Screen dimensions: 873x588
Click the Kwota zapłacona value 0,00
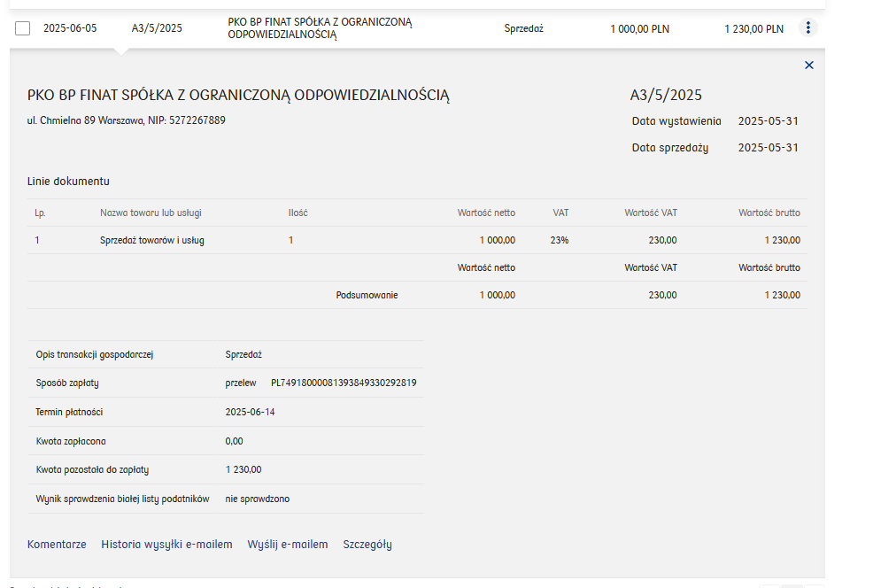[x=234, y=441]
